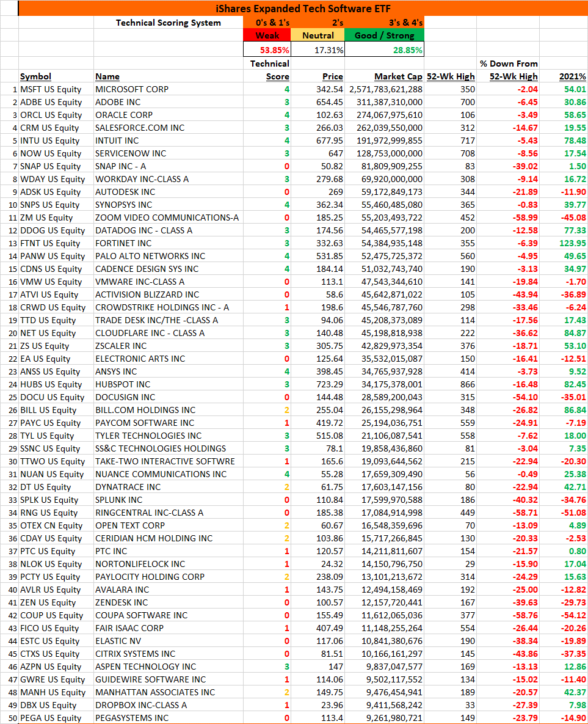Select the 17.31% neutral percentage cell
The image size is (588, 724).
click(x=318, y=49)
